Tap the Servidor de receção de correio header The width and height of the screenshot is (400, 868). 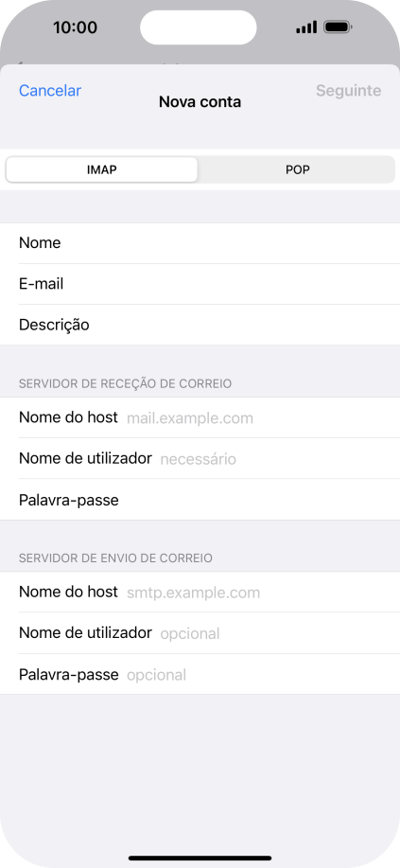coord(125,383)
